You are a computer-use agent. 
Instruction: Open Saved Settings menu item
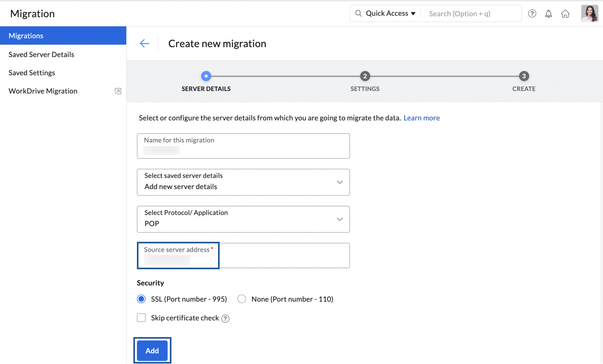click(31, 72)
